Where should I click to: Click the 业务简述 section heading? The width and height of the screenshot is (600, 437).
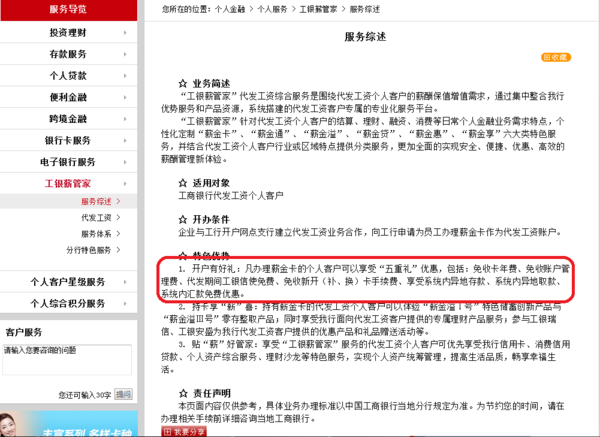click(211, 83)
